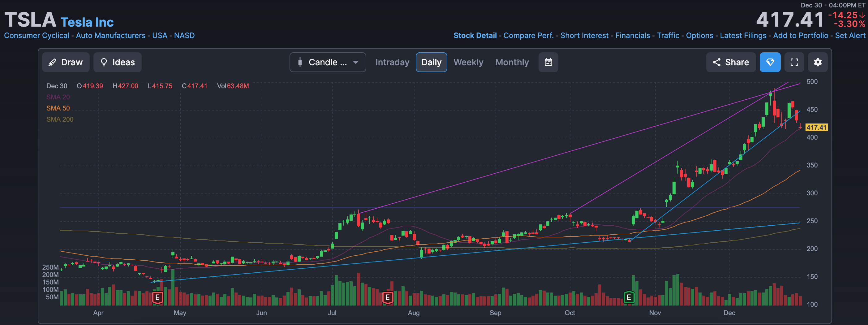Click the C 417.41 close value
Image resolution: width=868 pixels, height=325 pixels.
pos(195,86)
